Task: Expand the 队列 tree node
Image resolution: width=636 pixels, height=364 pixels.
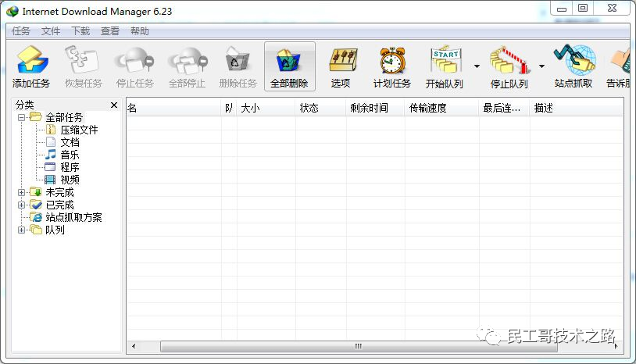Action: 22,230
